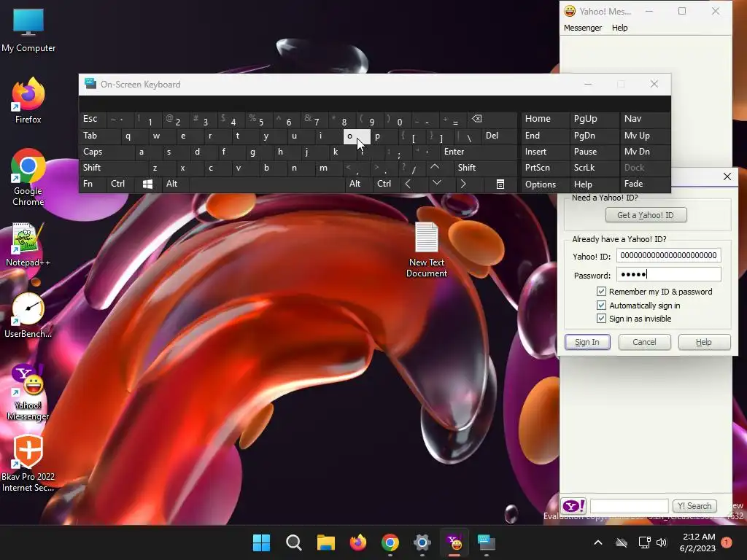Open My Computer desktop icon
This screenshot has width=747, height=560.
[x=28, y=31]
